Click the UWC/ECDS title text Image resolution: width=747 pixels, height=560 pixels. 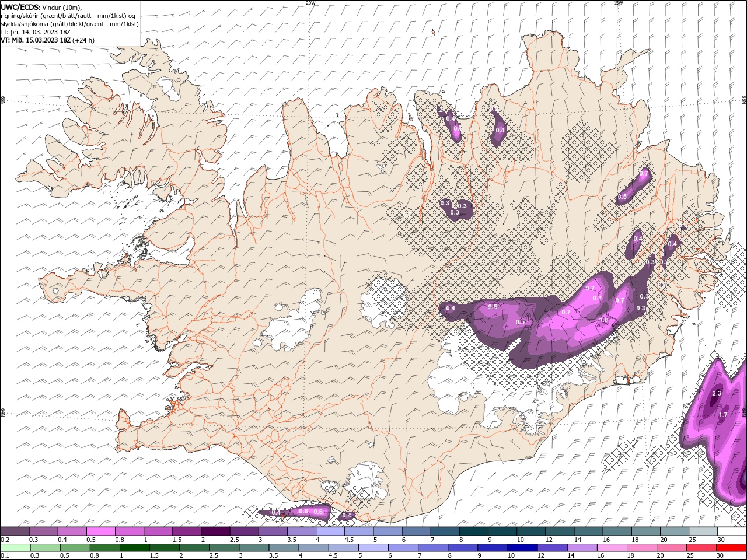tap(20, 7)
